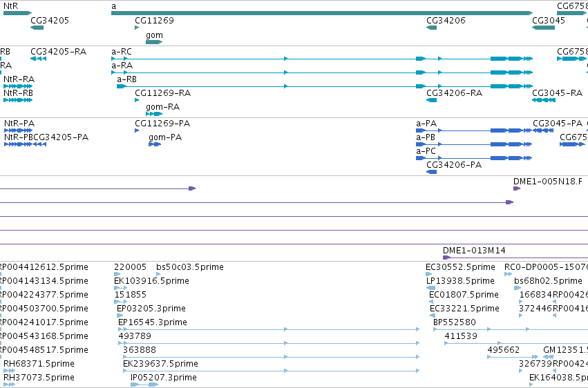Click the EC01807.5prime EST label

464,294
